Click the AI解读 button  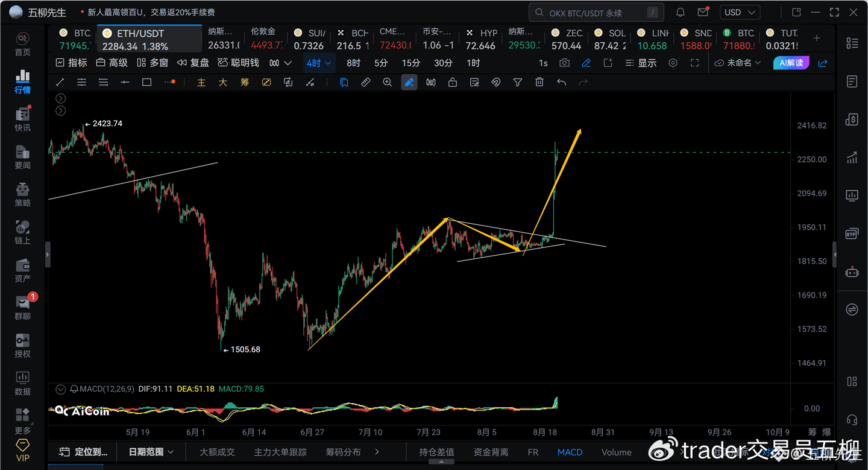pyautogui.click(x=791, y=63)
